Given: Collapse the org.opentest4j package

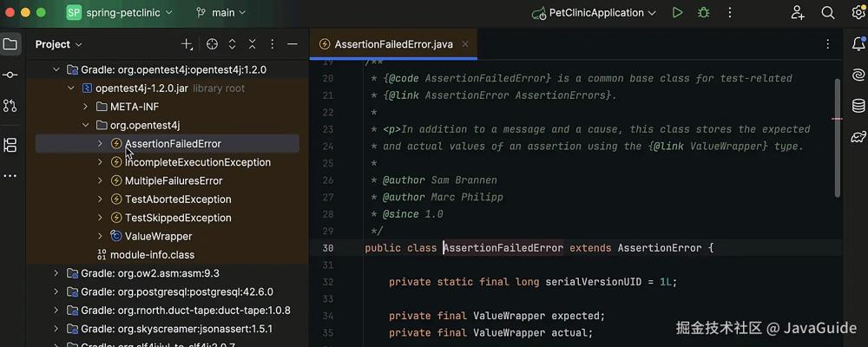Looking at the screenshot, I should pos(85,125).
